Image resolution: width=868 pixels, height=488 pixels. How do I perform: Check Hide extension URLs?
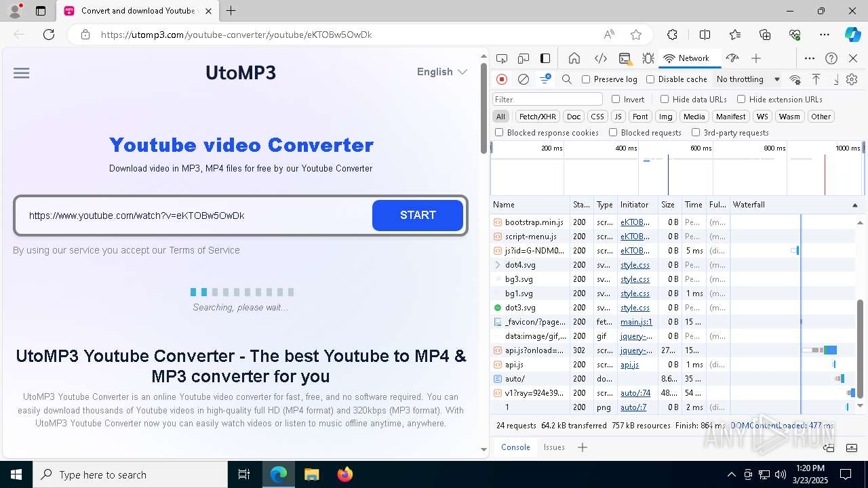741,99
